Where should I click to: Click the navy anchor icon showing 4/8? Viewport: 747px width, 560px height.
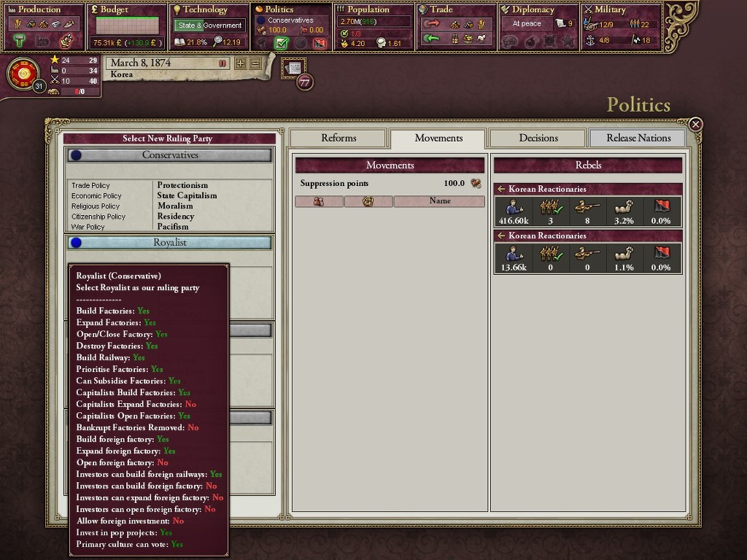pyautogui.click(x=590, y=40)
